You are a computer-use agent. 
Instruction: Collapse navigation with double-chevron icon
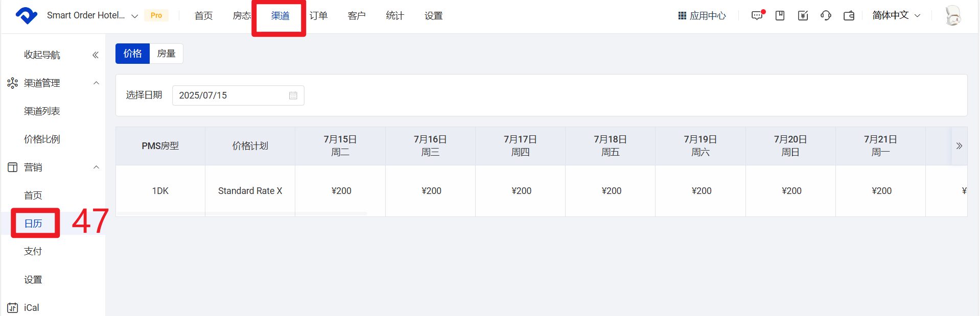pyautogui.click(x=95, y=55)
